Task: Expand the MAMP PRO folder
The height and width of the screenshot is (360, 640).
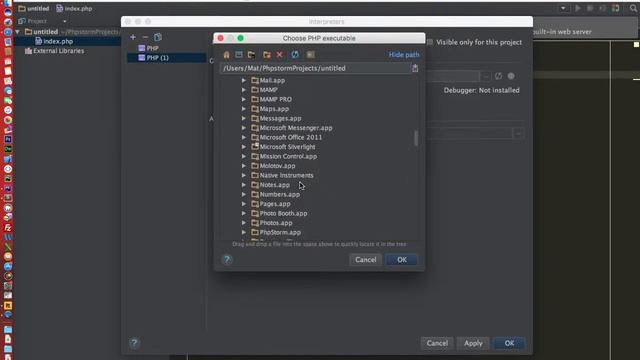Action: tap(244, 99)
